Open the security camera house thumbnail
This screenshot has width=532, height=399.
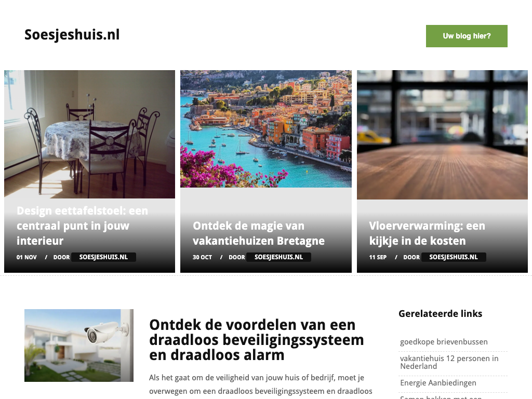(79, 345)
